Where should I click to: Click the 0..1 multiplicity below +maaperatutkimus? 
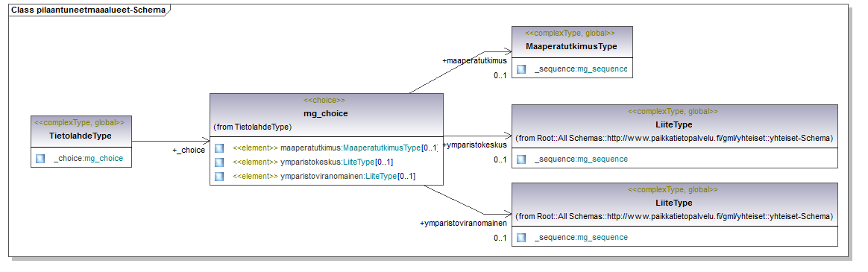pos(500,76)
